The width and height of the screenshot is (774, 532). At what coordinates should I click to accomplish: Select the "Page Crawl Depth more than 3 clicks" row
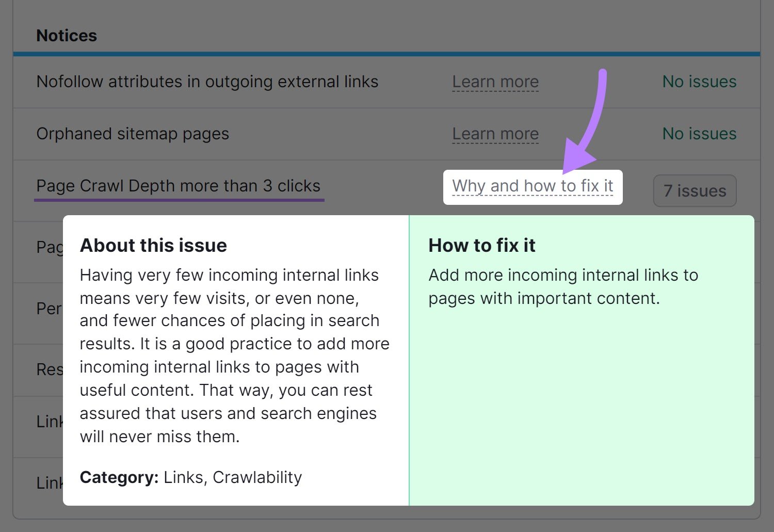point(178,186)
